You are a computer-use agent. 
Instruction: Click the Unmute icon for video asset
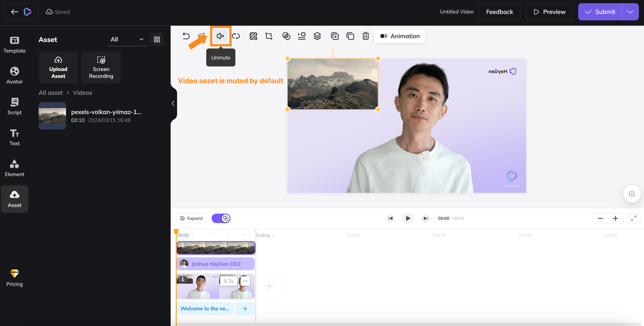221,36
